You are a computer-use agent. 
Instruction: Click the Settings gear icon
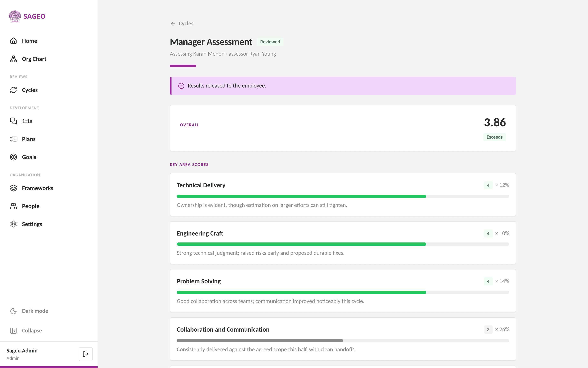tap(13, 224)
